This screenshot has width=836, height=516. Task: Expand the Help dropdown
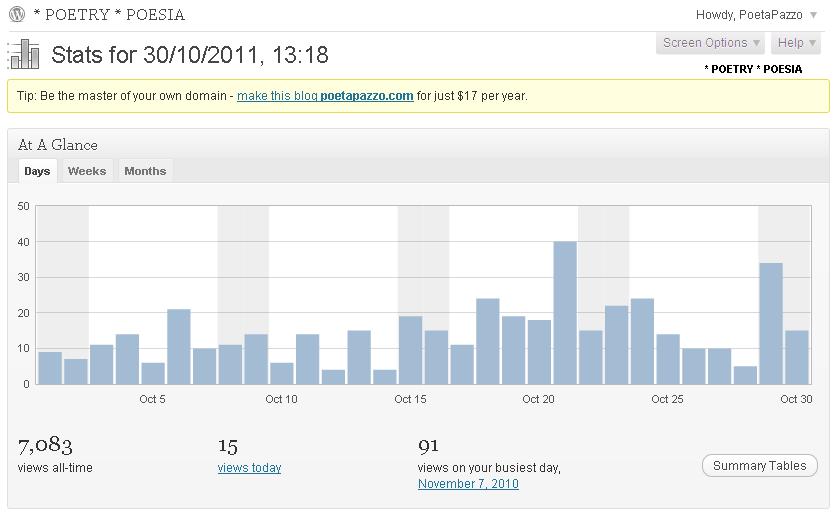tap(796, 43)
